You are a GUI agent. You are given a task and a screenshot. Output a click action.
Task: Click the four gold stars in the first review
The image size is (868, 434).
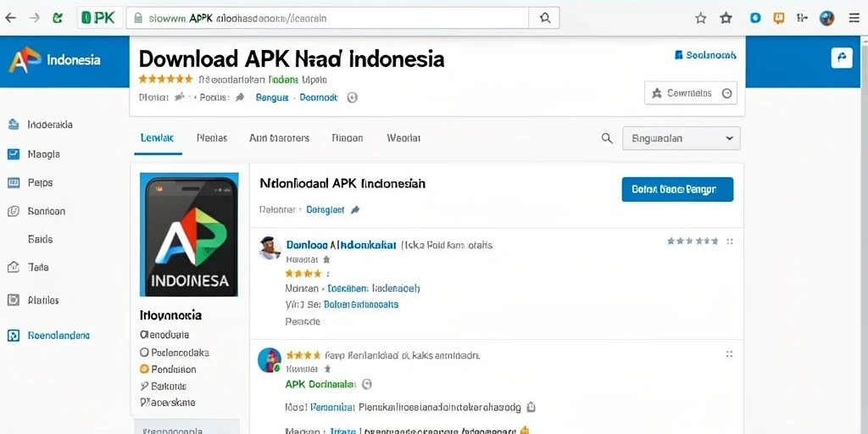click(x=303, y=274)
